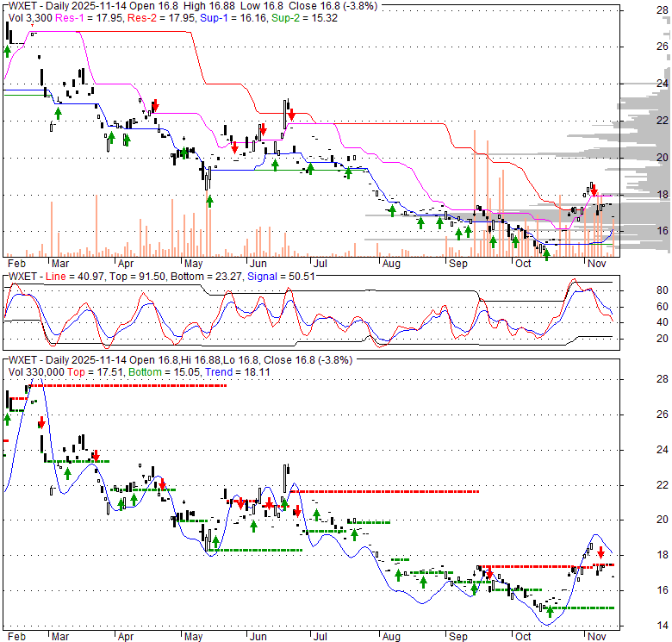672x642 pixels.
Task: Select the Aug label on the top chart axis
Action: (390, 262)
